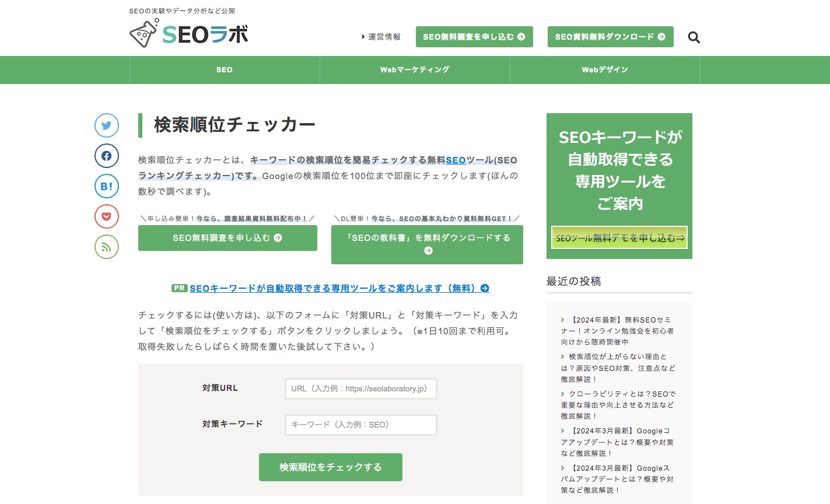Open post クローラビリティとは？
This screenshot has height=504, width=830.
click(x=617, y=405)
